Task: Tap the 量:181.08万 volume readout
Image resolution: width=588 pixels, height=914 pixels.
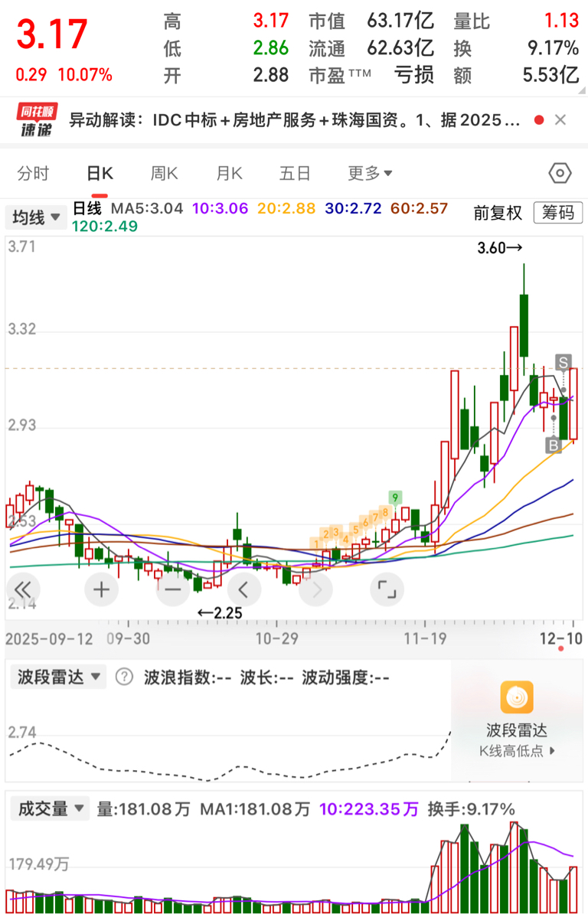Action: (x=143, y=809)
